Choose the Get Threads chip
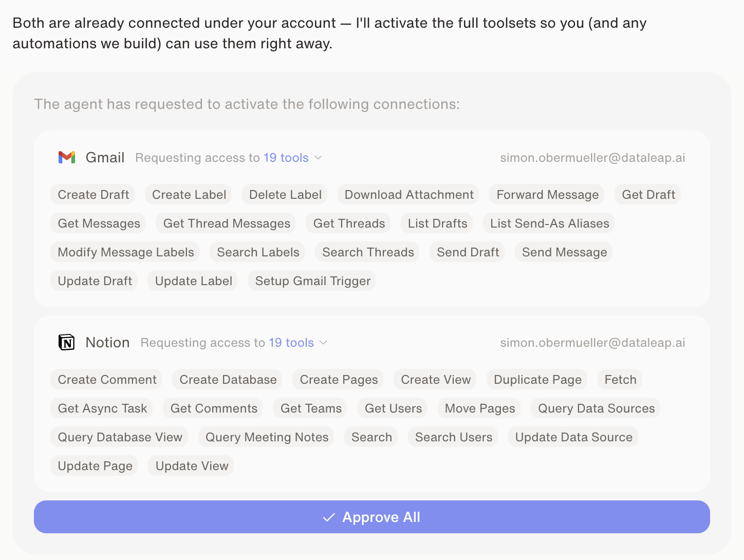Image resolution: width=744 pixels, height=560 pixels. tap(349, 223)
